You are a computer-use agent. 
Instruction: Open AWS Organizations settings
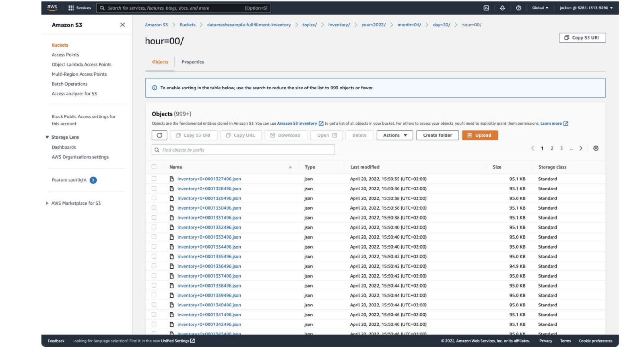pyautogui.click(x=80, y=157)
